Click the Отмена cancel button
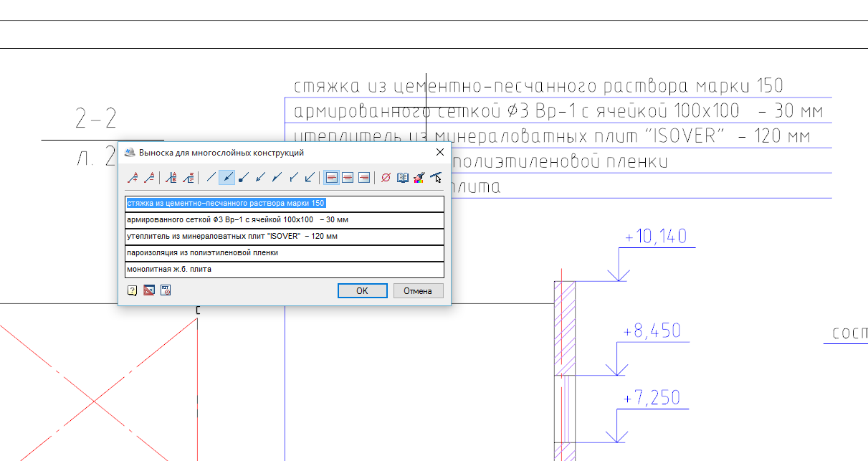This screenshot has height=461, width=868. tap(418, 290)
